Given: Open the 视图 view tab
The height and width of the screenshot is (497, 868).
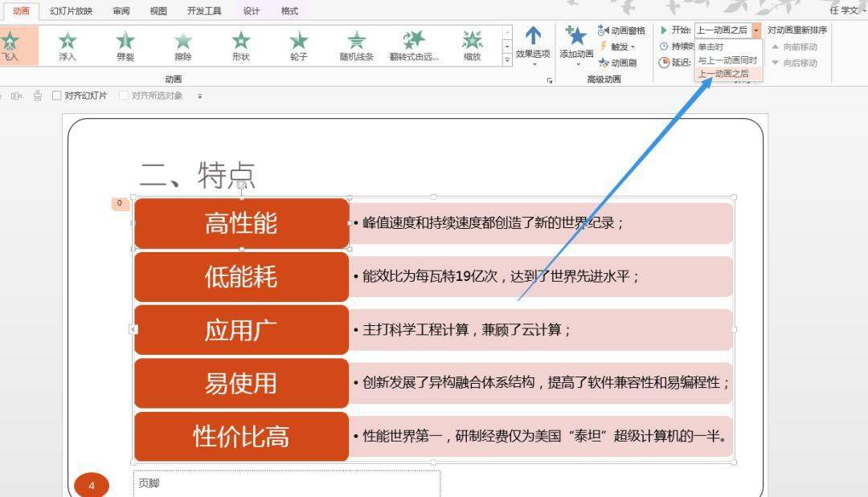Looking at the screenshot, I should (x=158, y=11).
